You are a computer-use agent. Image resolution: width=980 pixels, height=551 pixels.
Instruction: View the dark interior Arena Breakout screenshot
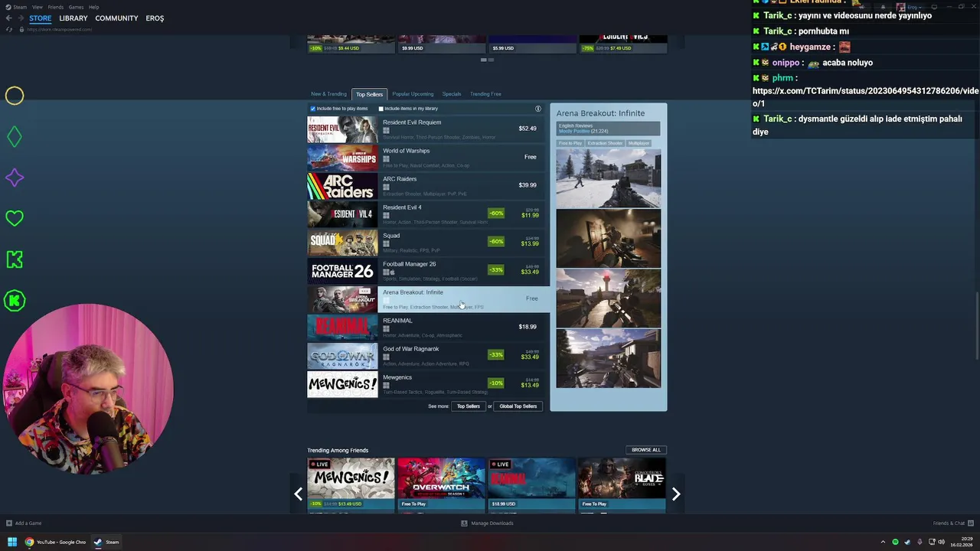point(608,238)
